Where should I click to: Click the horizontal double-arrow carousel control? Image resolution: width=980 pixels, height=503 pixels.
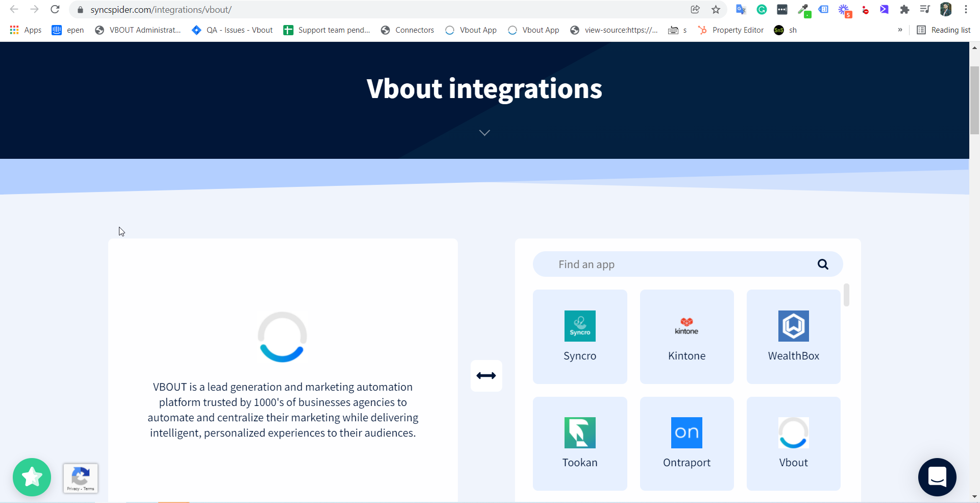[486, 376]
